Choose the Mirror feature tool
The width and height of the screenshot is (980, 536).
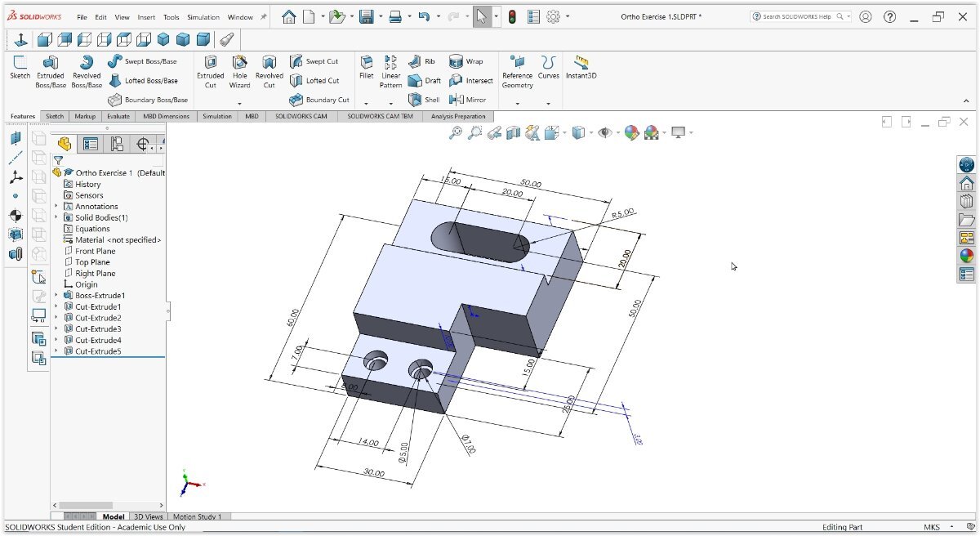[x=467, y=100]
